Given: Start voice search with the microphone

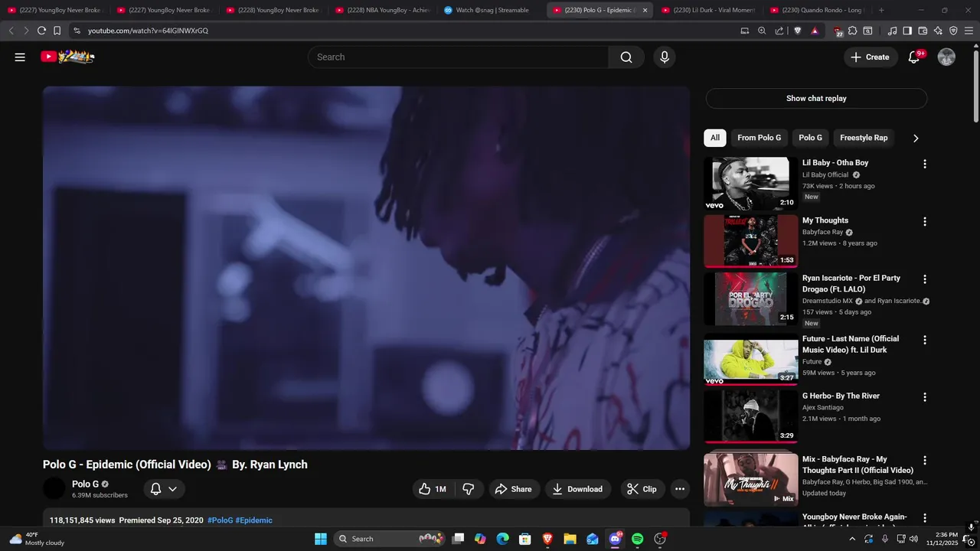Looking at the screenshot, I should pos(664,57).
